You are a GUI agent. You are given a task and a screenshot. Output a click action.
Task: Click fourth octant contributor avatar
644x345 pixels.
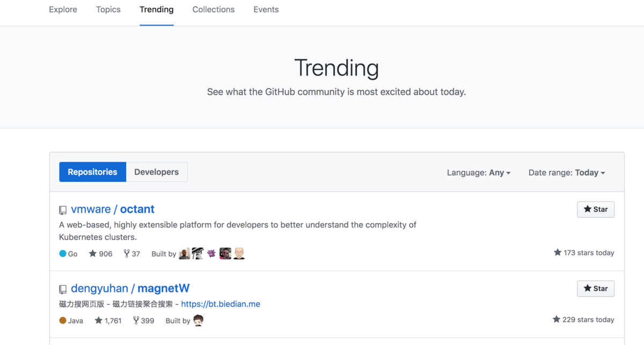pos(225,254)
